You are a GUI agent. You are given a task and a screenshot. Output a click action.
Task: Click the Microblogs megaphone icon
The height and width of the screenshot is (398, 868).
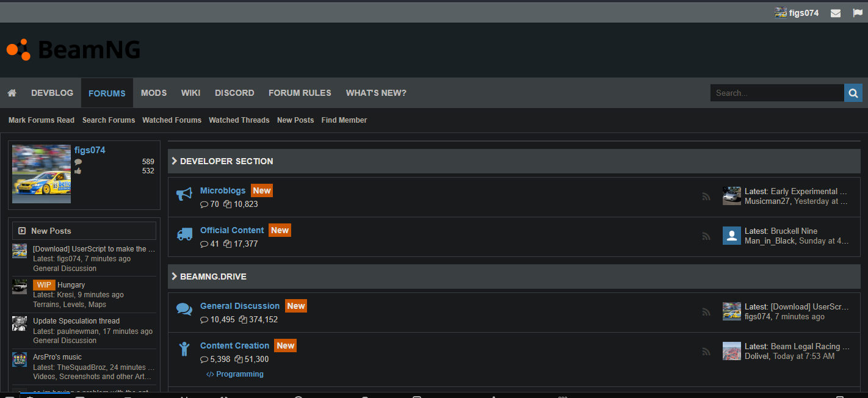[x=184, y=195]
